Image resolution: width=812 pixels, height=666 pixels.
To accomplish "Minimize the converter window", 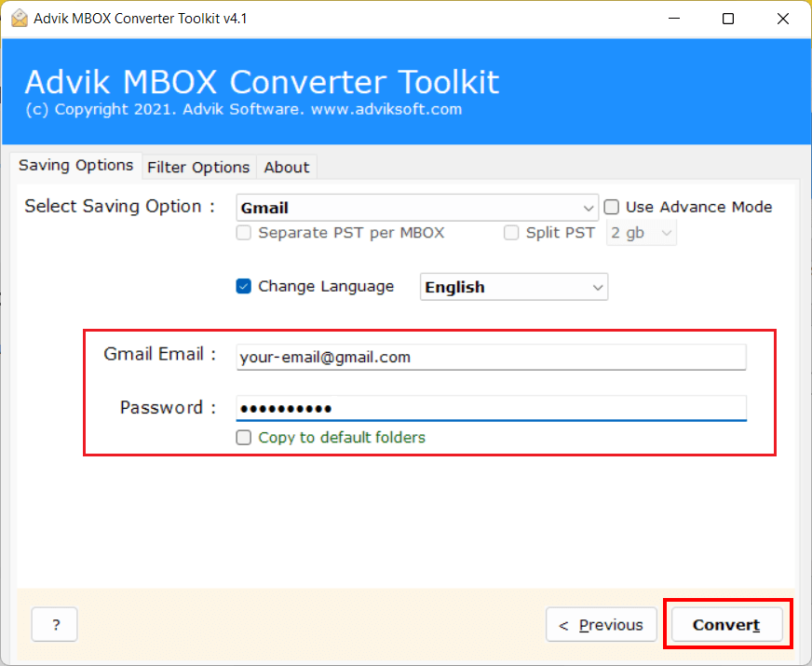I will pos(673,18).
